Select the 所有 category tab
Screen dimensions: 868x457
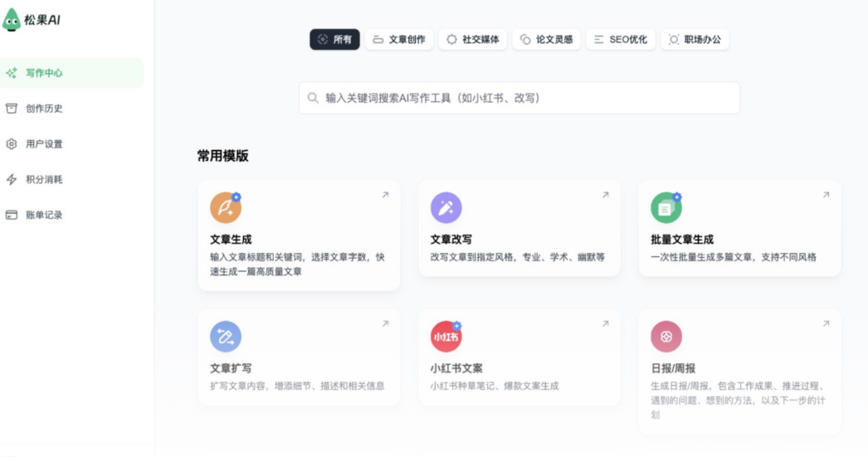(x=334, y=39)
